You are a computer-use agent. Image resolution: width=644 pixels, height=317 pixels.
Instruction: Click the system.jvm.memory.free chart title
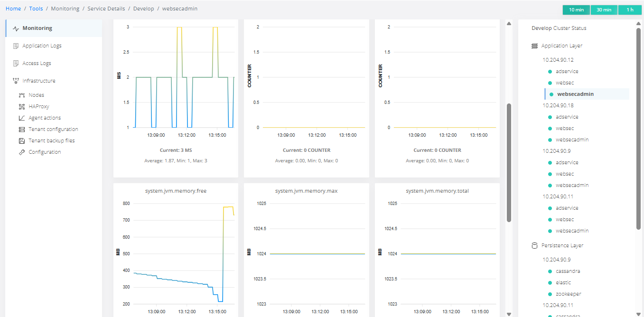coord(176,191)
